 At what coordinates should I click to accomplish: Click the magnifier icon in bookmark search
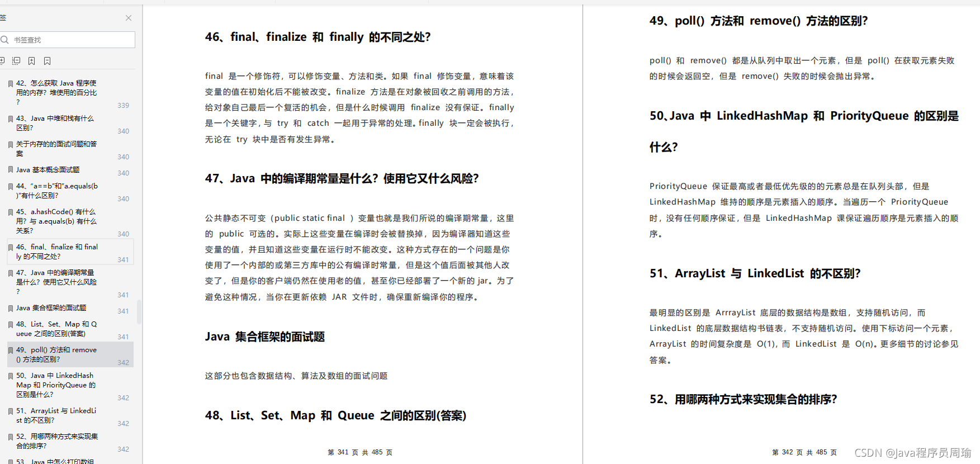pyautogui.click(x=4, y=40)
